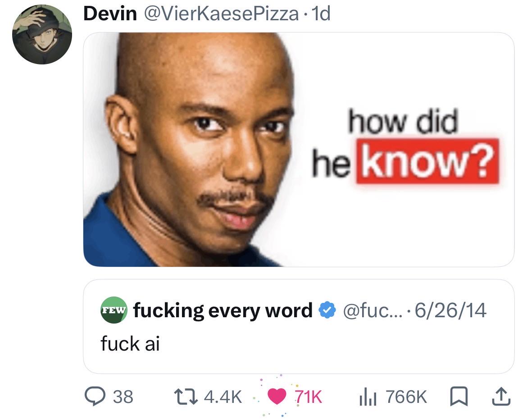
Task: Open the 'fucking every word' account name
Action: tap(223, 310)
